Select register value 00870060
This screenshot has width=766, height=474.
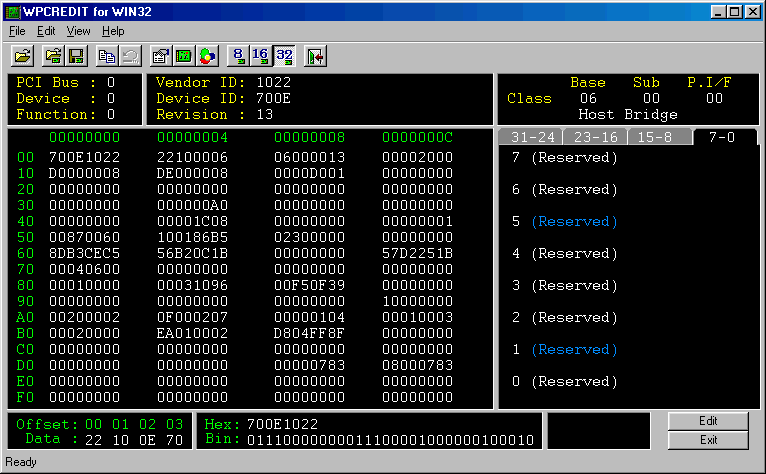pos(85,237)
